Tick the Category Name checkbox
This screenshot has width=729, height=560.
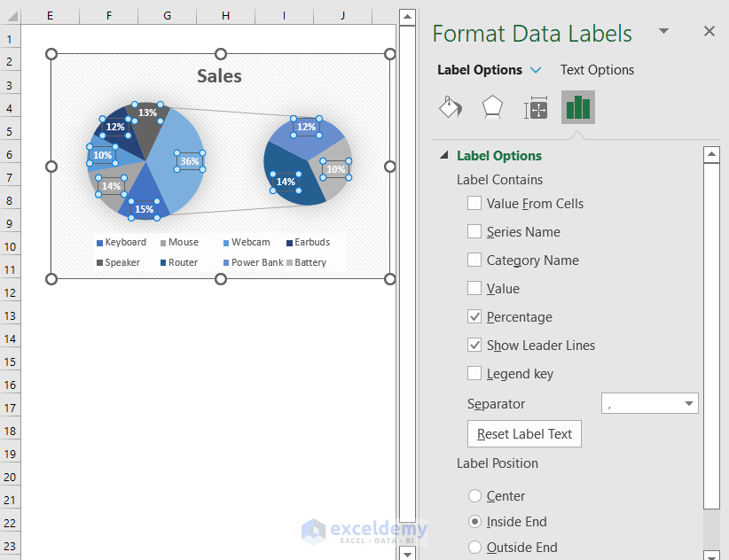474,260
